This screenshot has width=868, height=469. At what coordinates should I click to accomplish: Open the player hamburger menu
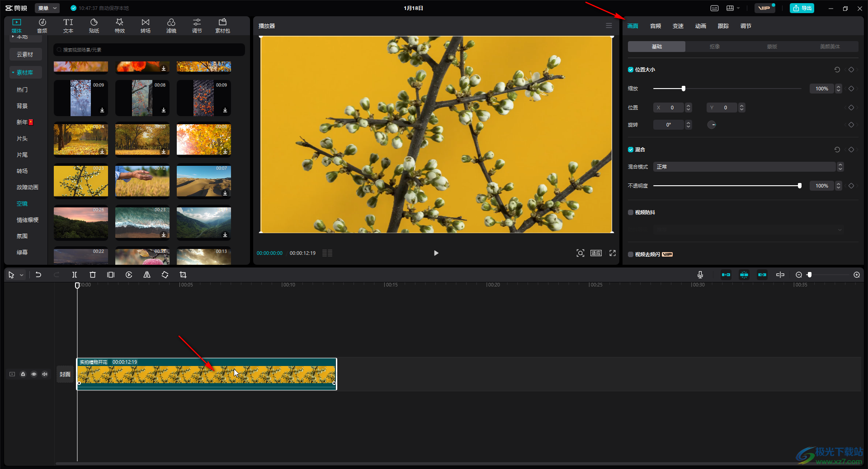[x=609, y=26]
